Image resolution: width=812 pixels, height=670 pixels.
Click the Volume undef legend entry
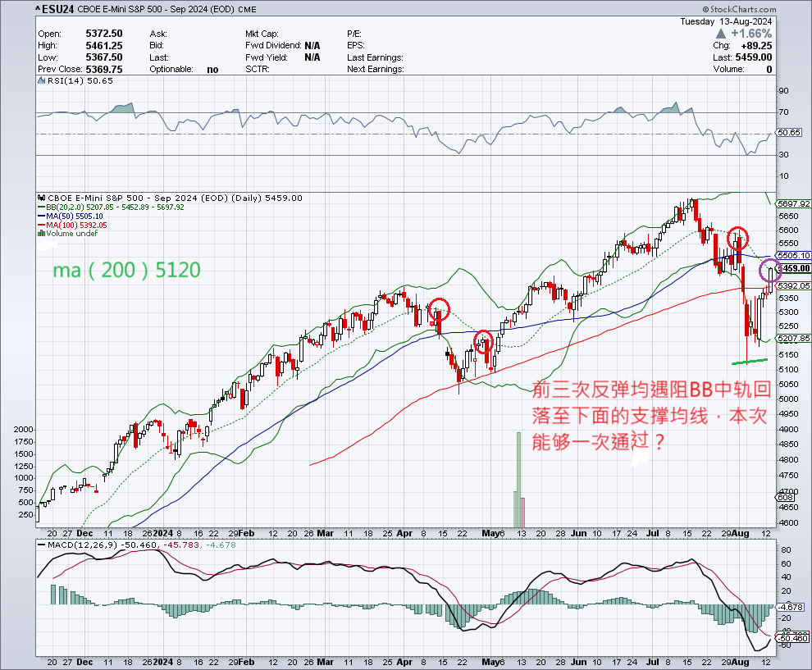click(72, 234)
